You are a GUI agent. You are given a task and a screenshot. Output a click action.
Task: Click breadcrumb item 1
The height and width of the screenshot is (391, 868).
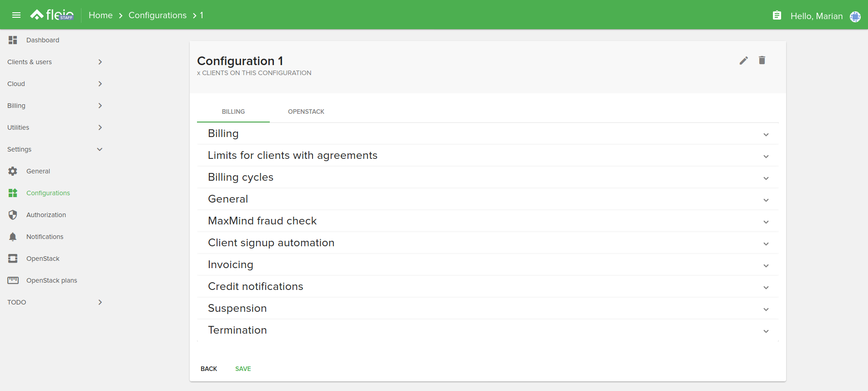tap(202, 15)
